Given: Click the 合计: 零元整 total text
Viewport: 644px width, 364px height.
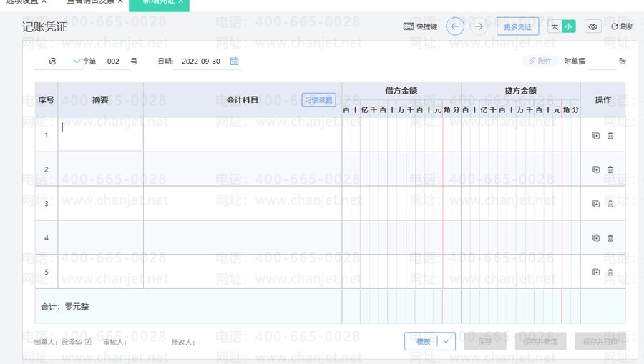Looking at the screenshot, I should point(65,306).
